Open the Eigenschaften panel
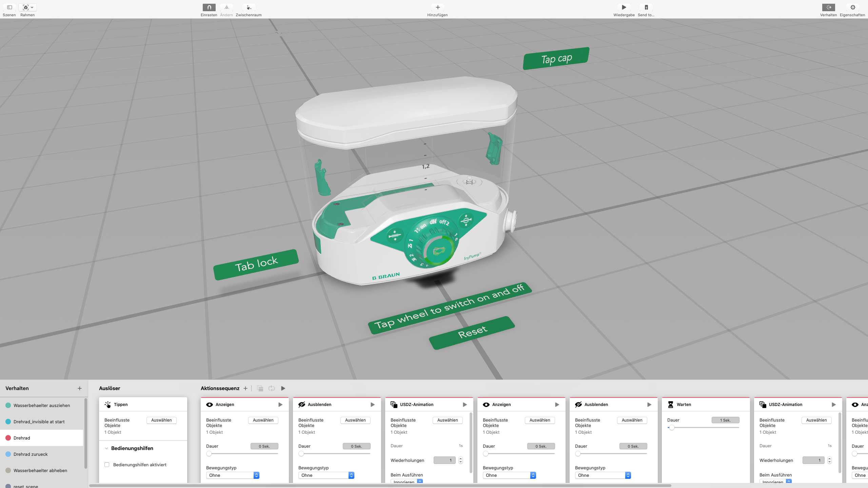 point(852,7)
